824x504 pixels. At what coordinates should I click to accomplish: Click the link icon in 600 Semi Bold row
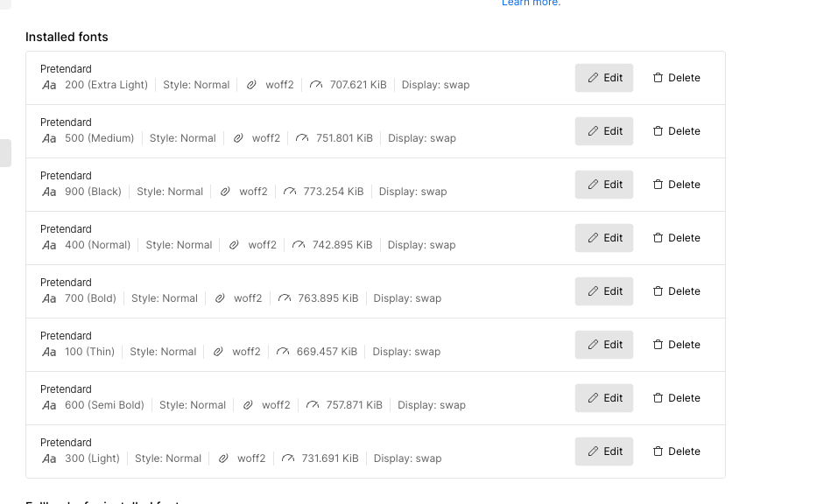[248, 405]
